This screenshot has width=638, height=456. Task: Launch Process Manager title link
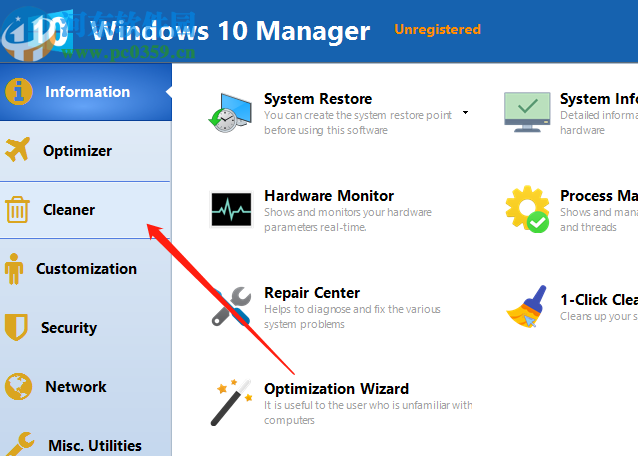599,196
